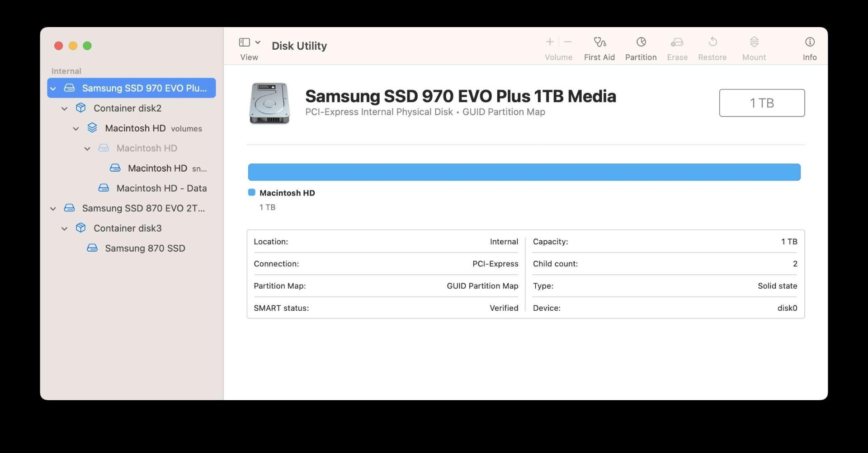868x453 pixels.
Task: Open the Partition tool
Action: click(641, 48)
